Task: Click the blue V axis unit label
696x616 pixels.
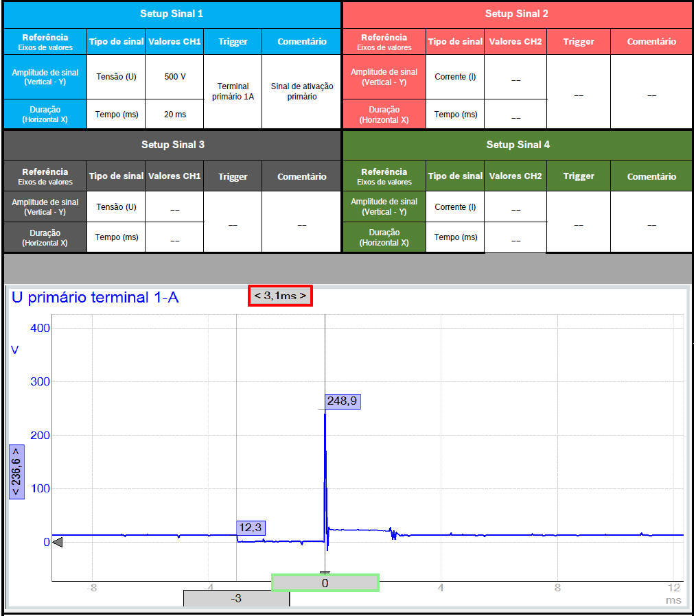Action: point(14,350)
